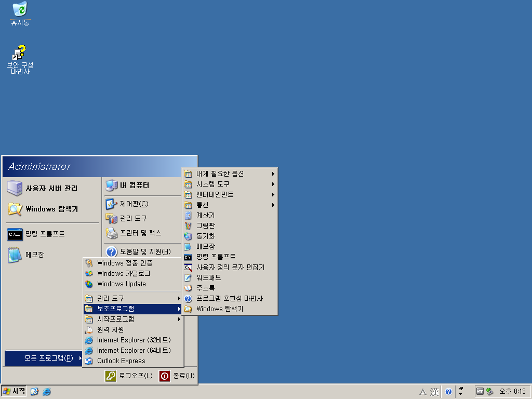Click the 로그오프(L) label
Image resolution: width=532 pixels, height=399 pixels.
136,376
